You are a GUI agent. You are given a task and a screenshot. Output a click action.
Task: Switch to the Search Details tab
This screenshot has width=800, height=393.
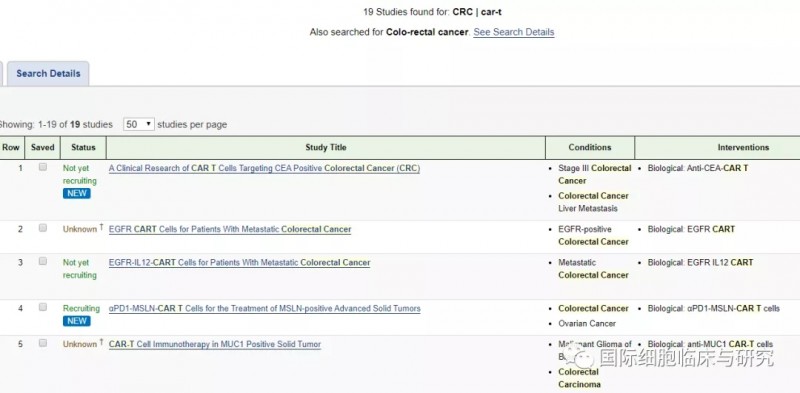48,73
